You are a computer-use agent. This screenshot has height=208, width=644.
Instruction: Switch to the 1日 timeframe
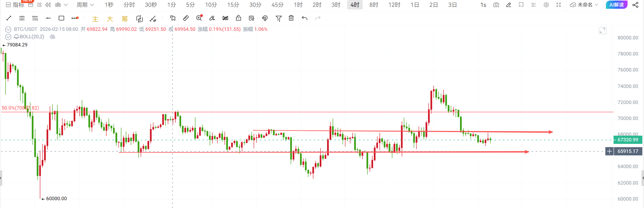(415, 5)
